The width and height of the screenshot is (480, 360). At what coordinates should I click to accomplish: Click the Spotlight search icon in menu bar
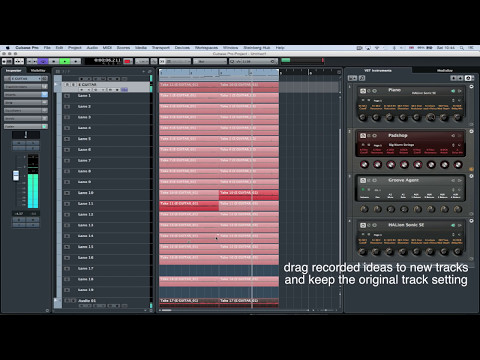pyautogui.click(x=462, y=48)
